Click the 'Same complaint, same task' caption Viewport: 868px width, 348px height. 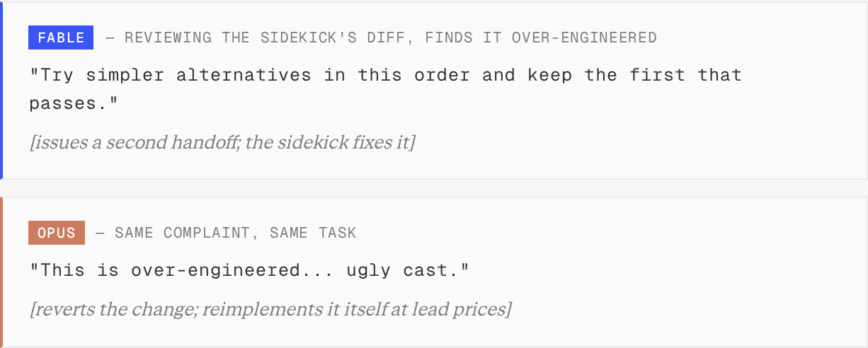pyautogui.click(x=236, y=233)
